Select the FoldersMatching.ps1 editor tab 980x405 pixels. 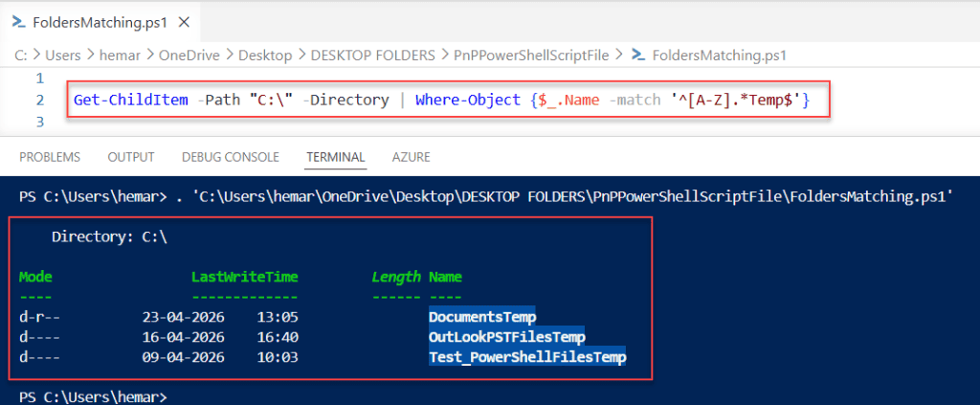click(x=100, y=23)
